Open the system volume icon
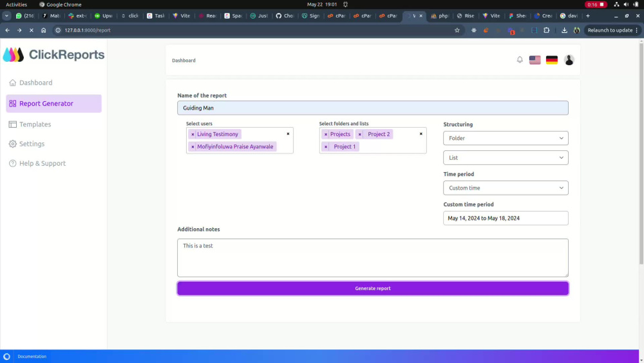This screenshot has width=644, height=363. tap(626, 5)
